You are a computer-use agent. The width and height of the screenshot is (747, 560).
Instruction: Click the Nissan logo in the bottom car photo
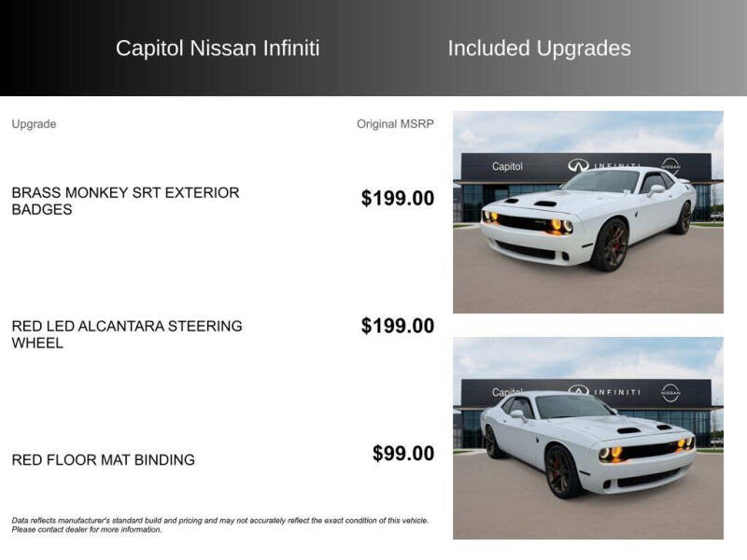[670, 392]
